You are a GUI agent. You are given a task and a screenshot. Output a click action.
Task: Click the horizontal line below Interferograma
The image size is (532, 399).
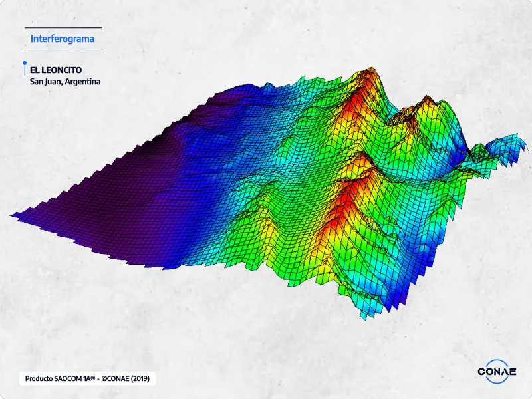(x=63, y=51)
